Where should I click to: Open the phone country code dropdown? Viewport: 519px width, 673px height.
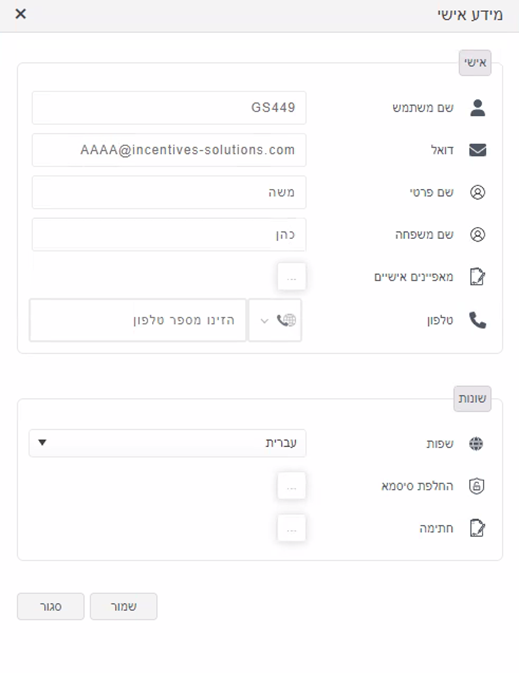pyautogui.click(x=275, y=320)
